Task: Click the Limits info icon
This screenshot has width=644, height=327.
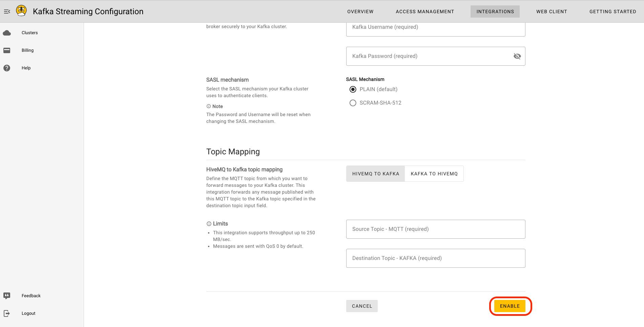Action: point(209,224)
